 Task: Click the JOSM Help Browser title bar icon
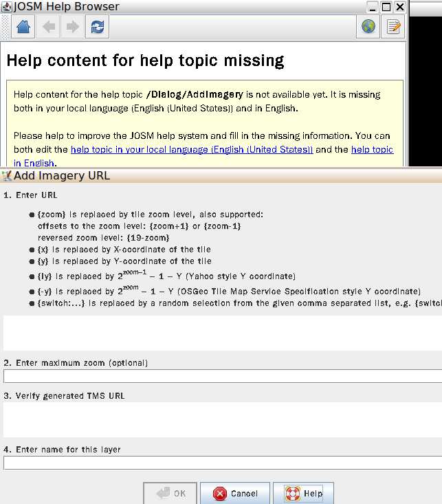(7, 7)
